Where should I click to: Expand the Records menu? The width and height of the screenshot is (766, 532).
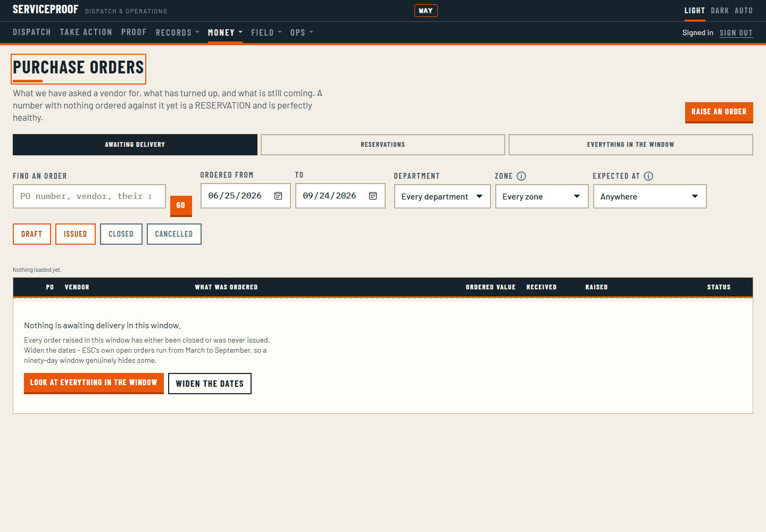click(x=178, y=32)
